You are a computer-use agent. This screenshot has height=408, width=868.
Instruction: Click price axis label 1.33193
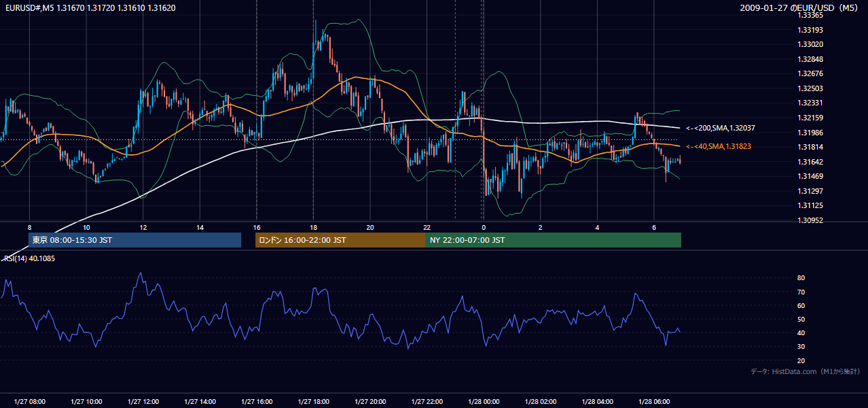pos(810,30)
